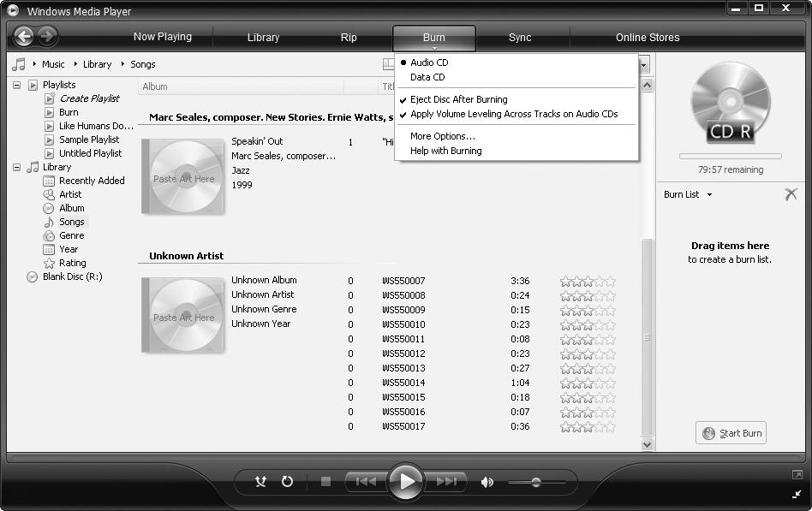Open More Options menu item
The height and width of the screenshot is (511, 812).
442,136
